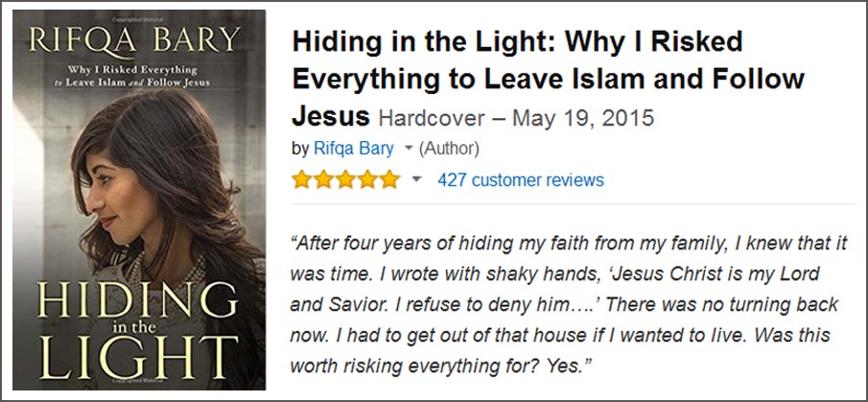Expand the dropdown arrow beside Rifqa Bary
868x402 pixels.
(408, 149)
